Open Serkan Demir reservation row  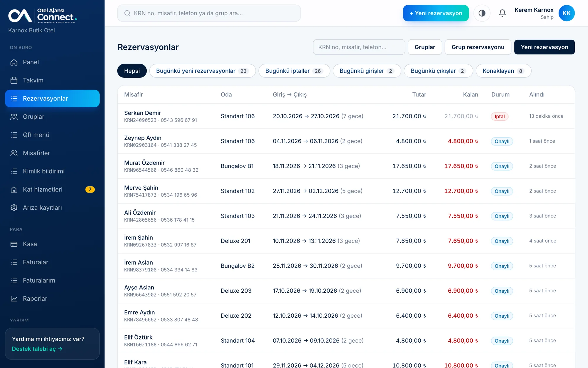point(346,116)
